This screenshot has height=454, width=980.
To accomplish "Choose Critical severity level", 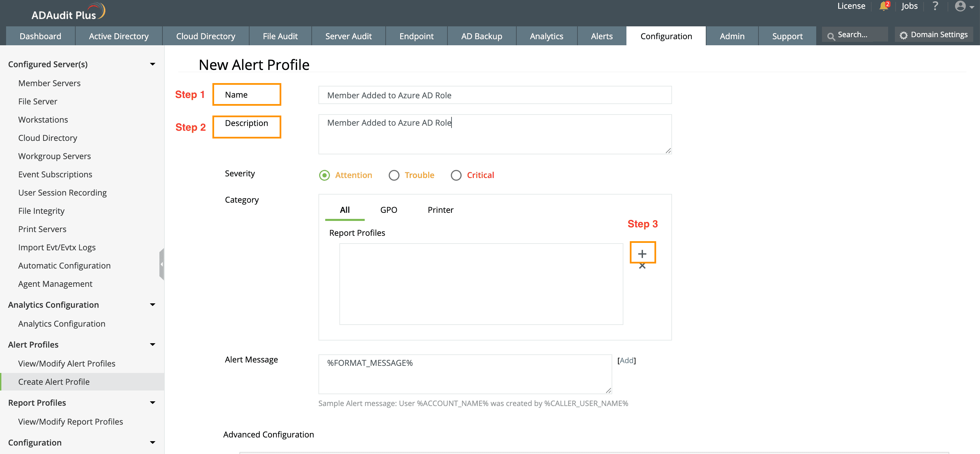I will point(456,175).
